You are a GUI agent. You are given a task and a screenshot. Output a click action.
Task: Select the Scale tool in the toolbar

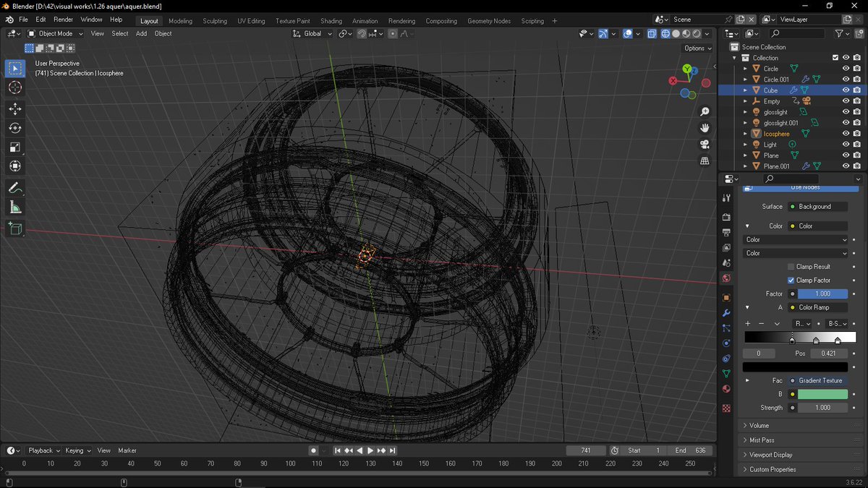click(x=14, y=147)
